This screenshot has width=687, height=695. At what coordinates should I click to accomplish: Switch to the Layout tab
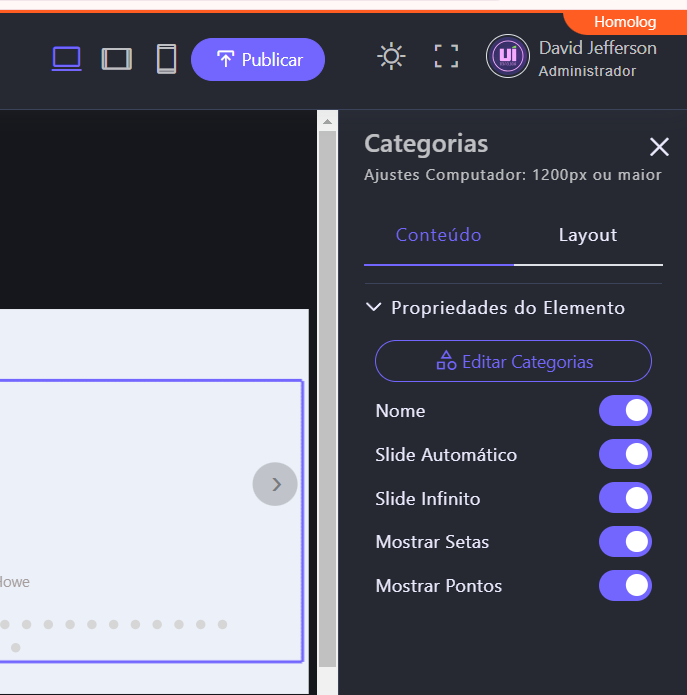(x=587, y=235)
